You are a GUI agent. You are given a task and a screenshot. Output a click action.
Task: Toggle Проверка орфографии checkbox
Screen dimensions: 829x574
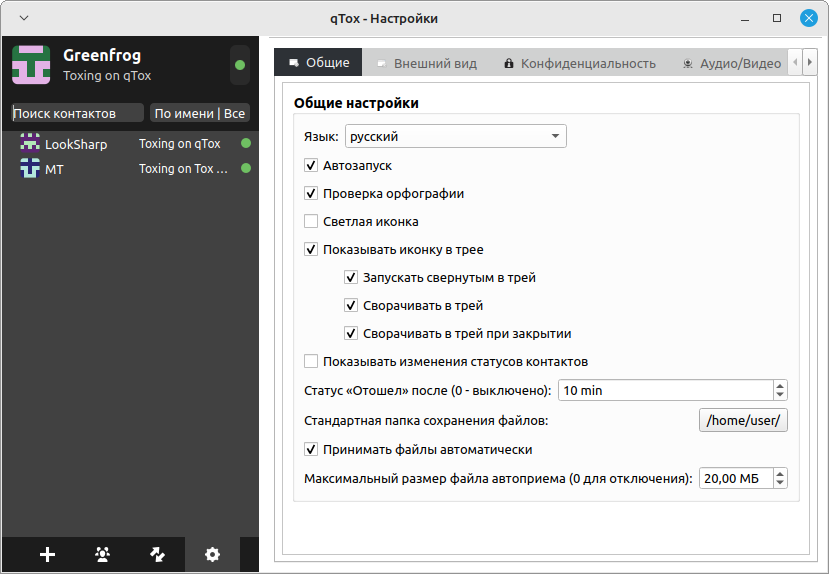pos(311,193)
